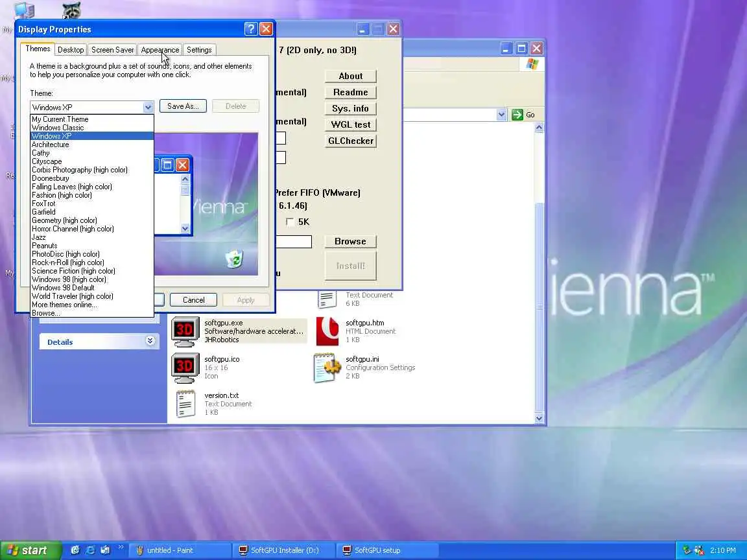Expand the Details panel chevron
Image resolution: width=747 pixels, height=560 pixels.
[150, 341]
